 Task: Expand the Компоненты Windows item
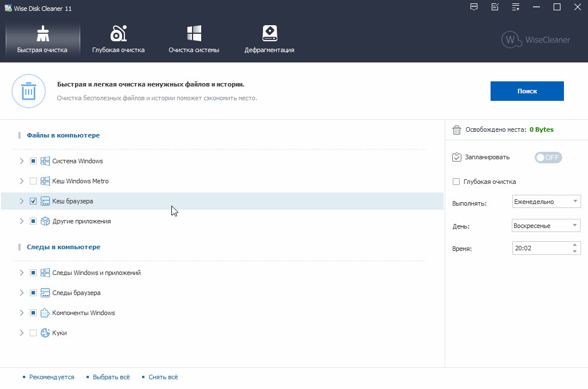pyautogui.click(x=21, y=313)
